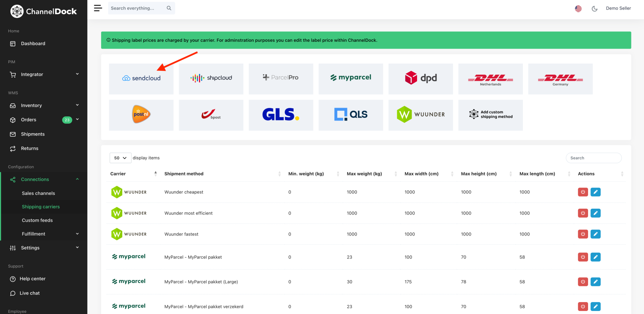Edit MyParcel pakket (Large) method
644x314 pixels.
pyautogui.click(x=595, y=282)
